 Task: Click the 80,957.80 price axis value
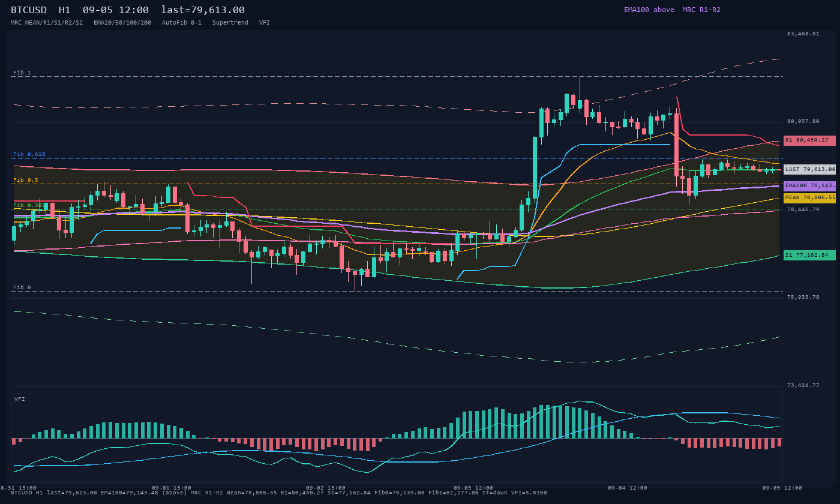[803, 121]
